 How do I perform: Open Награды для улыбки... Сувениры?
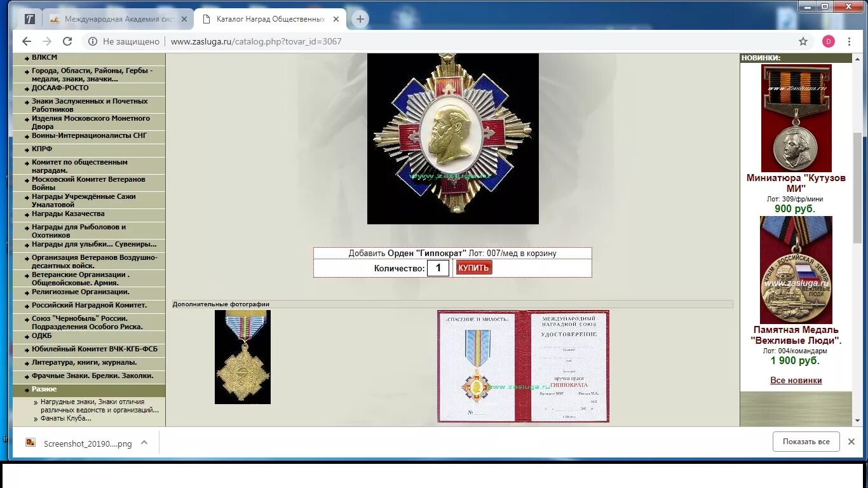94,244
